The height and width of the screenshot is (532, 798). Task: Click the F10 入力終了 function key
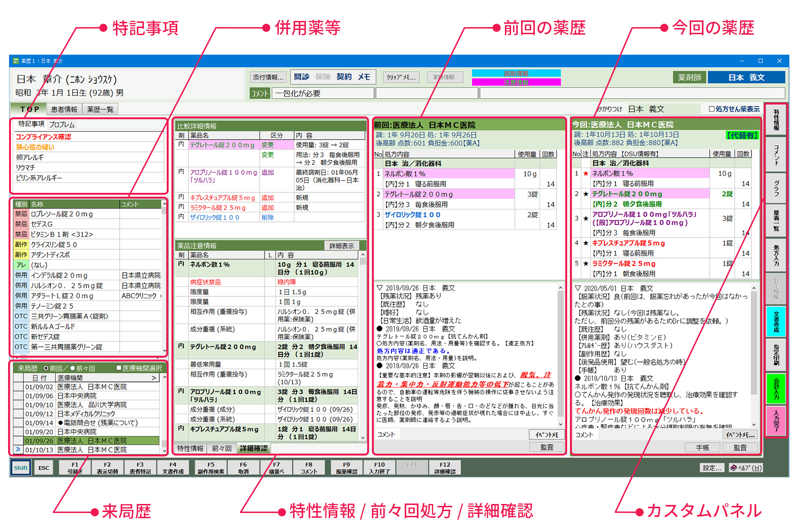click(x=380, y=468)
